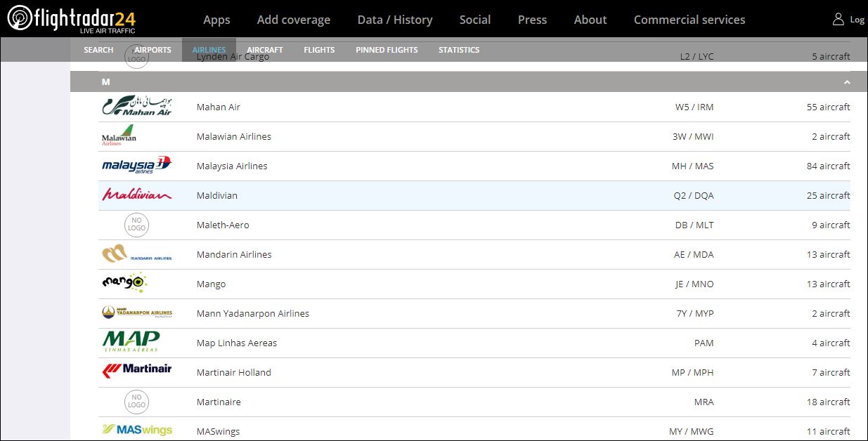Image resolution: width=868 pixels, height=441 pixels.
Task: Open the PINNED FLIGHTS tab
Action: pyautogui.click(x=387, y=50)
